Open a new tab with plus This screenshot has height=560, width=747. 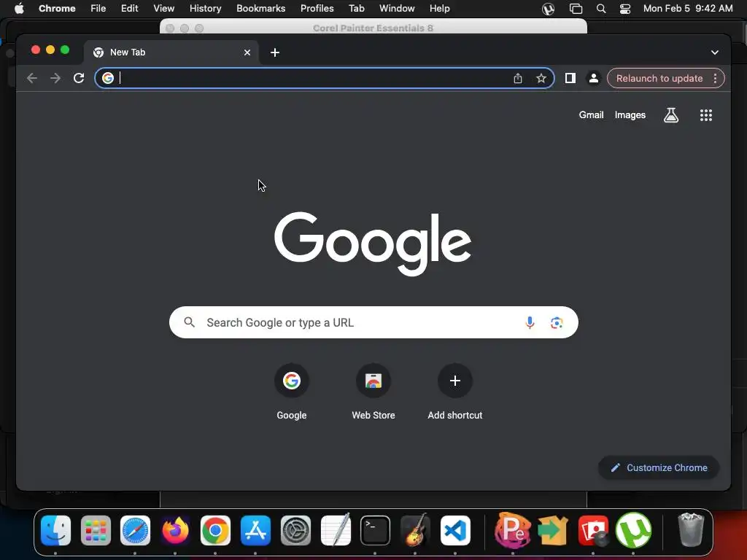tap(275, 52)
